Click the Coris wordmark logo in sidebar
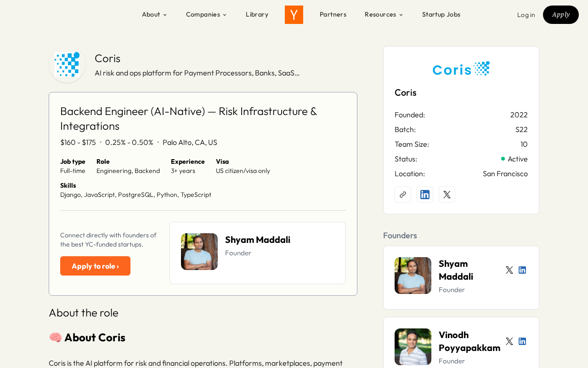The image size is (588, 368). coord(461,69)
